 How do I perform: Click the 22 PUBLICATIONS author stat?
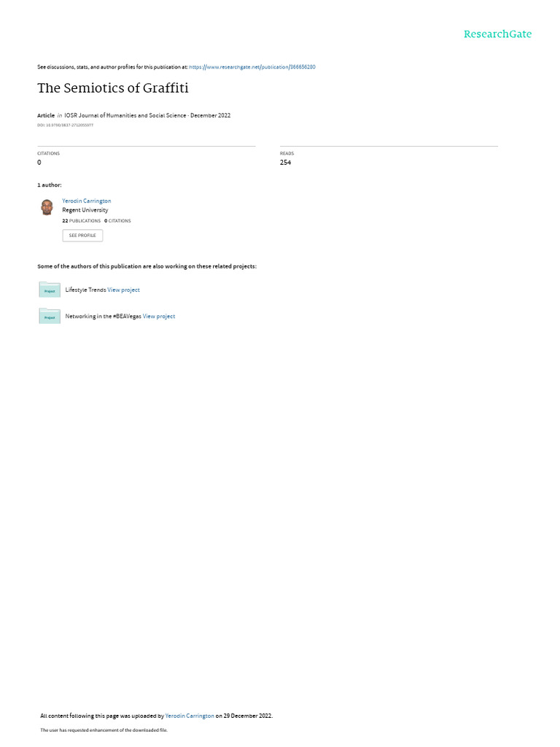point(82,221)
